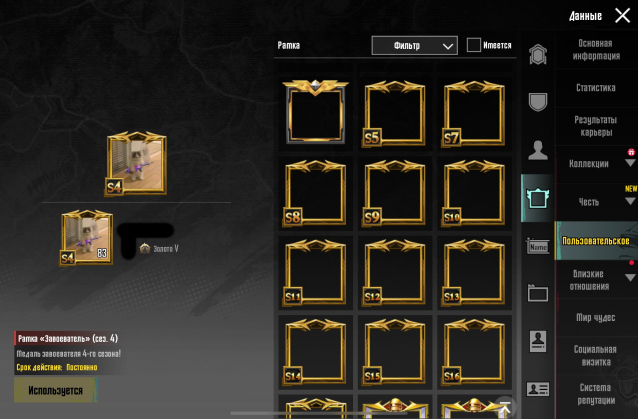Open the avatar silhouette icon
638x419 pixels.
pos(537,150)
